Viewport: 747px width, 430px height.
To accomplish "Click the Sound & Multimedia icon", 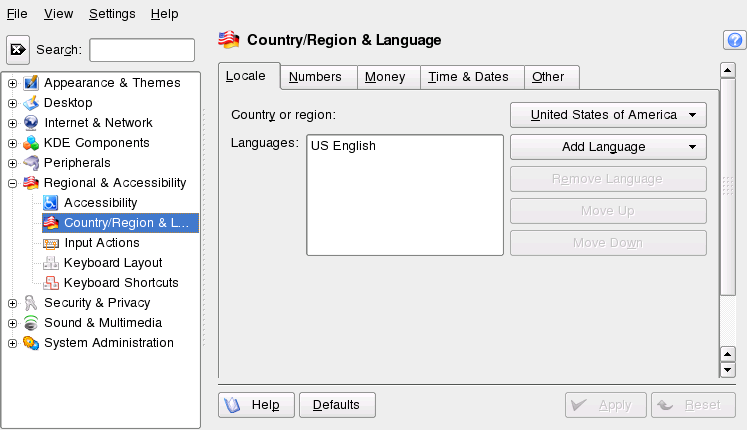I will click(31, 323).
